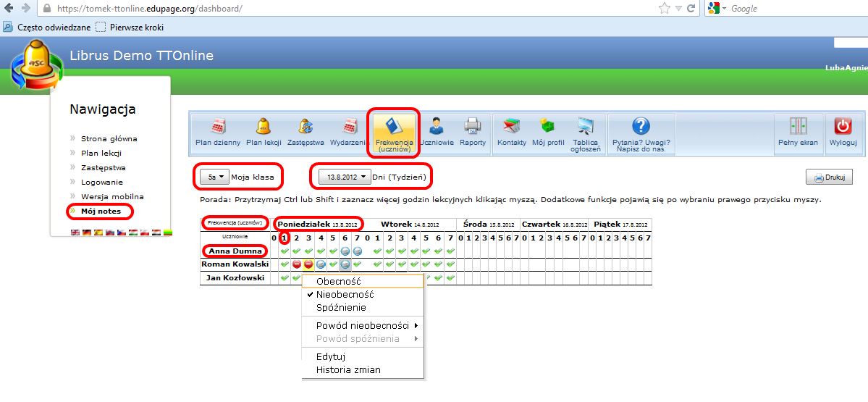Click the Drukuj button
Viewport: 868px width, 402px height.
(829, 177)
